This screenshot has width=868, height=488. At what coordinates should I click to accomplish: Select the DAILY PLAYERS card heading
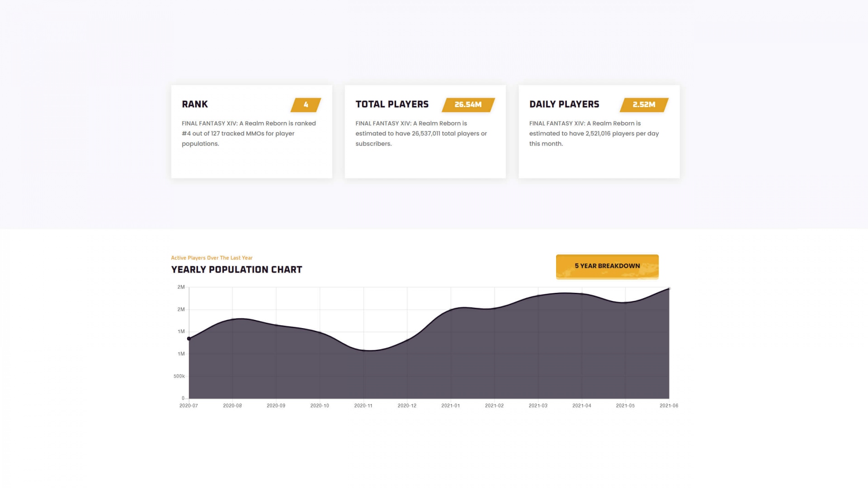[564, 104]
